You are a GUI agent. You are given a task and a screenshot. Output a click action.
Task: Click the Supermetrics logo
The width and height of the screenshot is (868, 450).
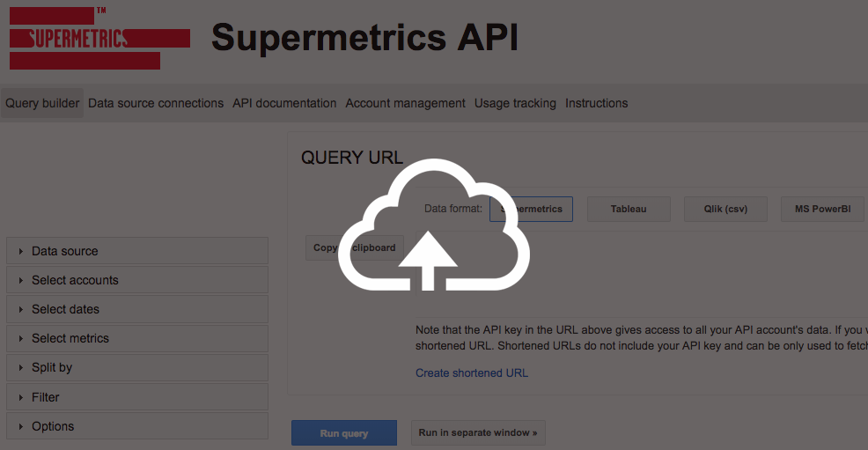[99, 38]
